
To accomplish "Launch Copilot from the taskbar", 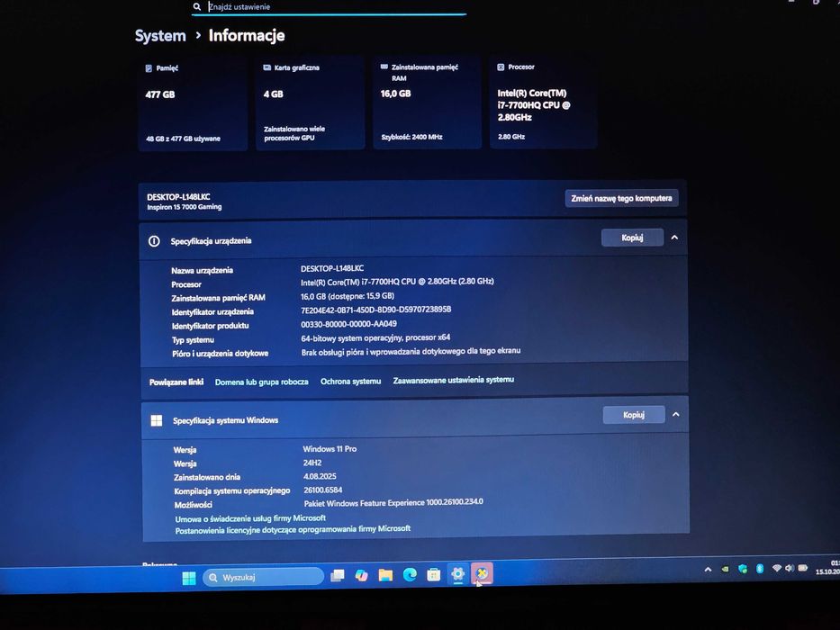I will point(362,575).
